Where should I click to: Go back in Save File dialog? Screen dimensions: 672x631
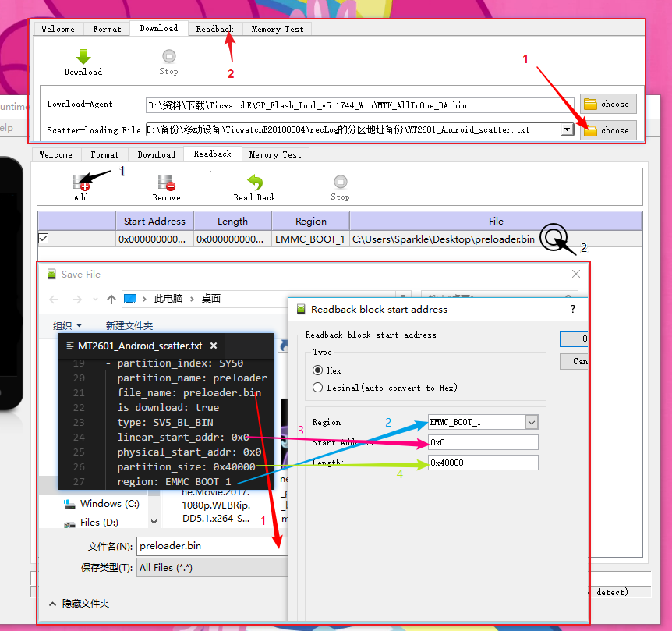(x=54, y=300)
